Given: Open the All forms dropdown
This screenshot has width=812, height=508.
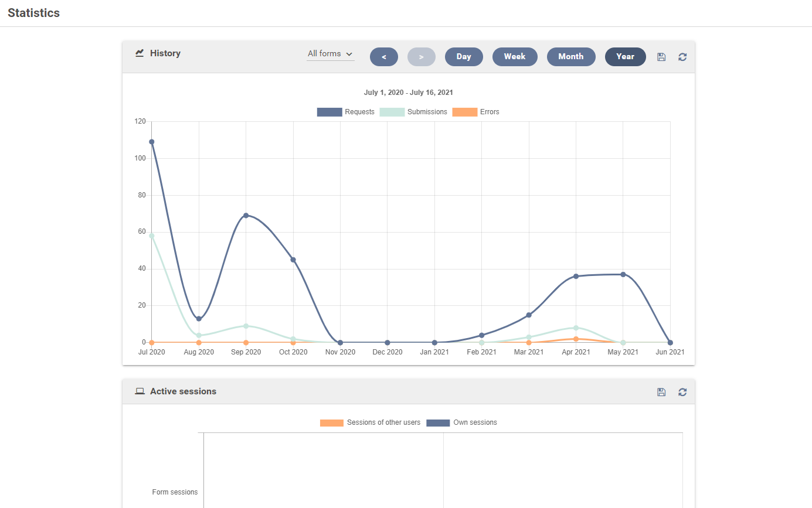Looking at the screenshot, I should click(330, 54).
